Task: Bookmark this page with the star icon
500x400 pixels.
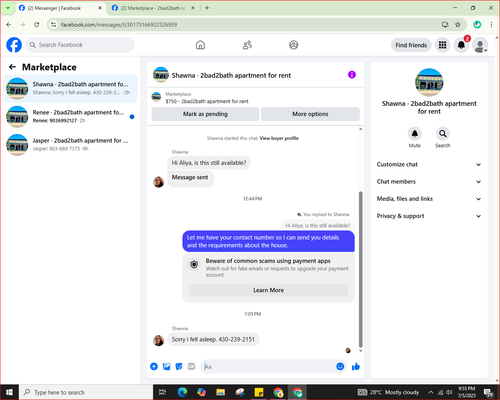Action: tap(458, 25)
